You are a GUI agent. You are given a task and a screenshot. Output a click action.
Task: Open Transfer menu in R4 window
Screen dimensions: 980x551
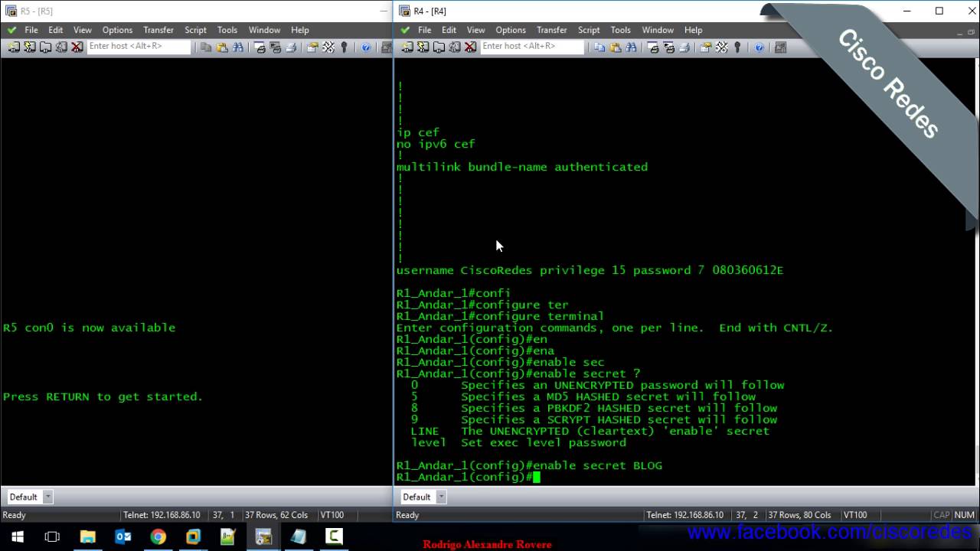(551, 30)
